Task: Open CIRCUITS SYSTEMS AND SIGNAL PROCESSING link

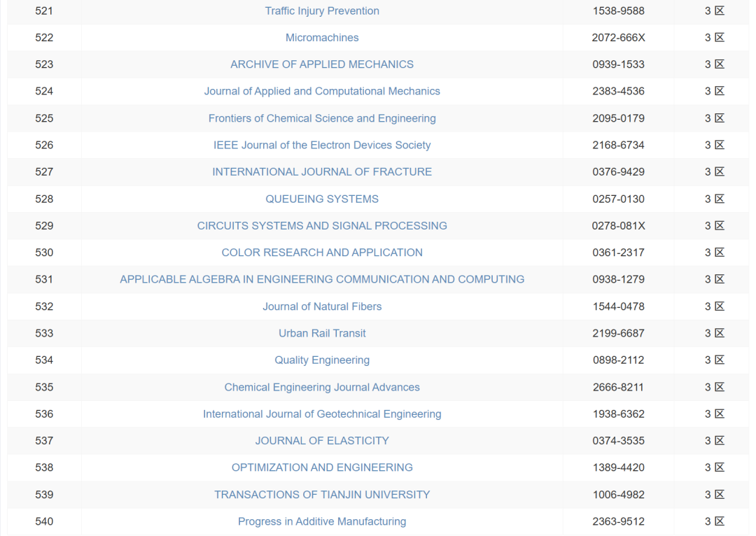Action: click(322, 225)
